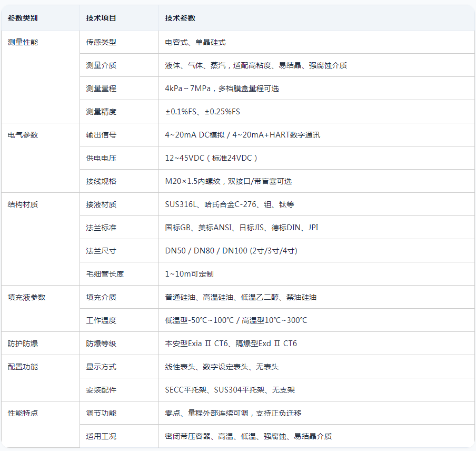
Task: Select the 配置功能 category cell
Action: pos(41,378)
